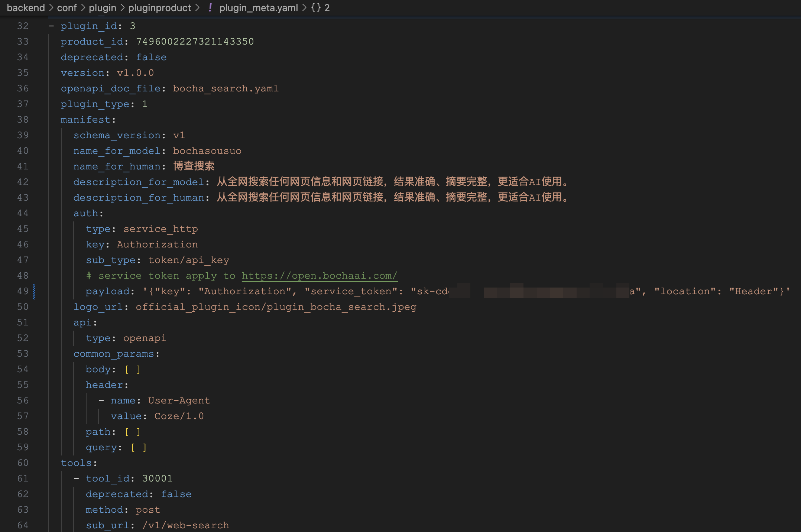
Task: Click line number 49 in the gutter
Action: (x=23, y=291)
